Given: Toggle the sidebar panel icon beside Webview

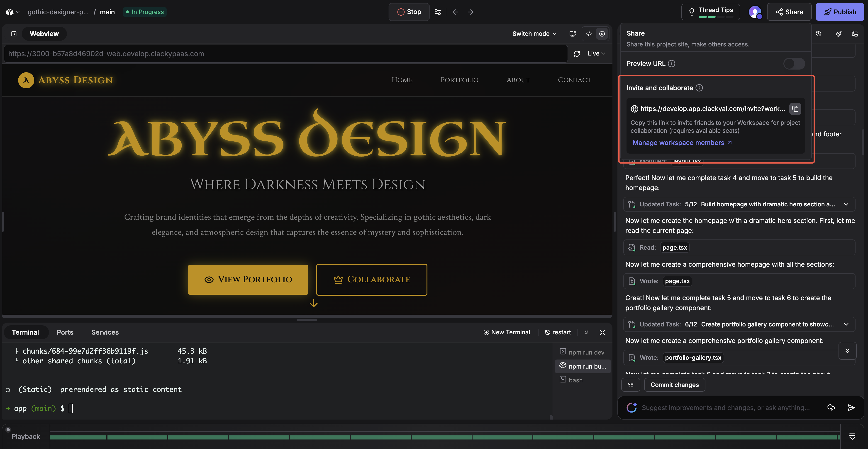Looking at the screenshot, I should pyautogui.click(x=14, y=34).
